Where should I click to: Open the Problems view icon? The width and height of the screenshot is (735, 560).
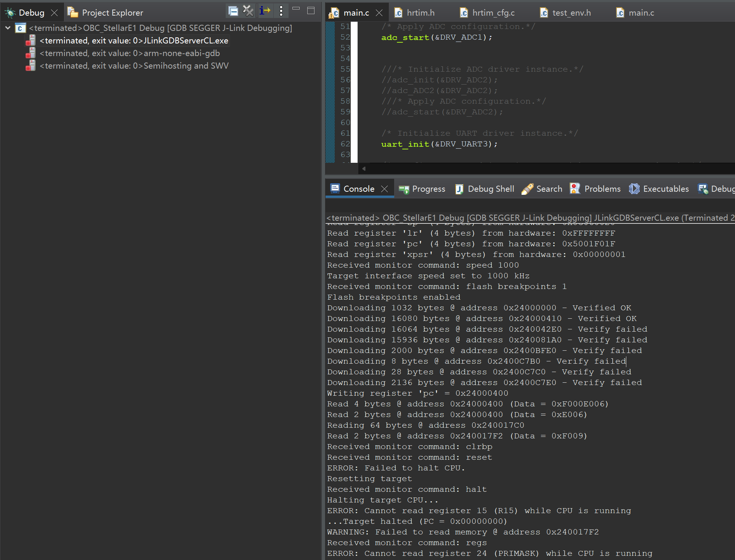(575, 189)
